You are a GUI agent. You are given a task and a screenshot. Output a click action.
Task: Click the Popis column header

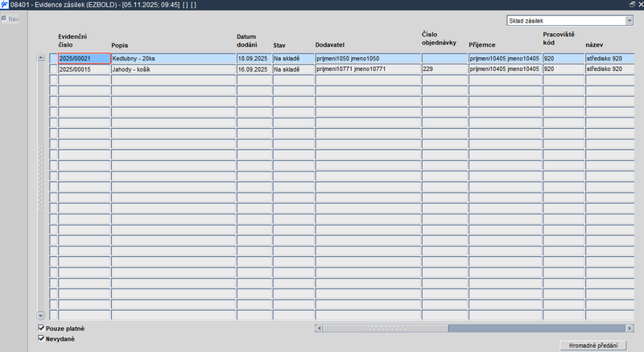(119, 45)
